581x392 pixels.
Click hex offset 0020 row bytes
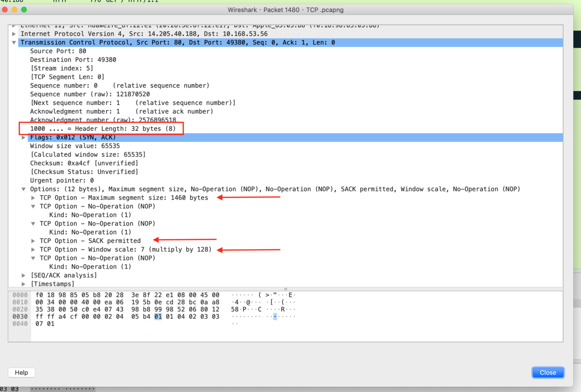127,310
